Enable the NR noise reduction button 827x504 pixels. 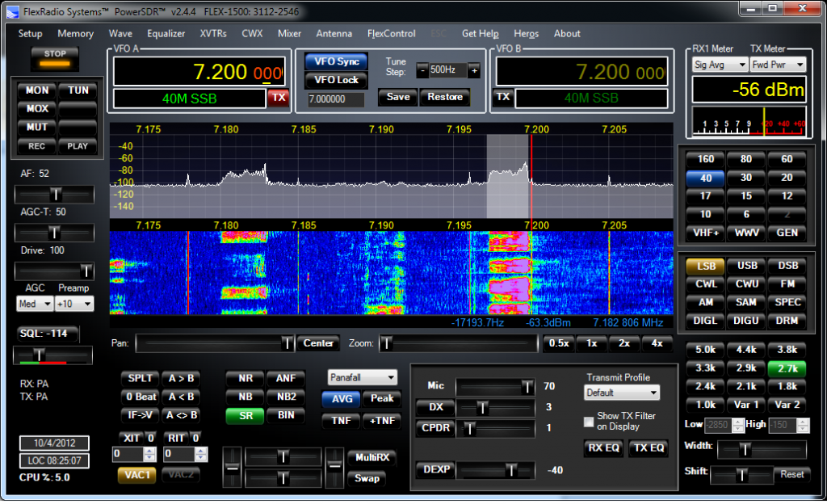[246, 379]
